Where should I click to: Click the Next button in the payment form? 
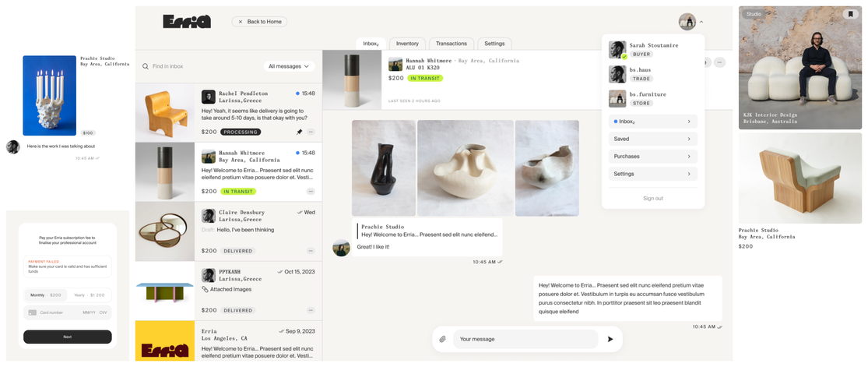[68, 337]
